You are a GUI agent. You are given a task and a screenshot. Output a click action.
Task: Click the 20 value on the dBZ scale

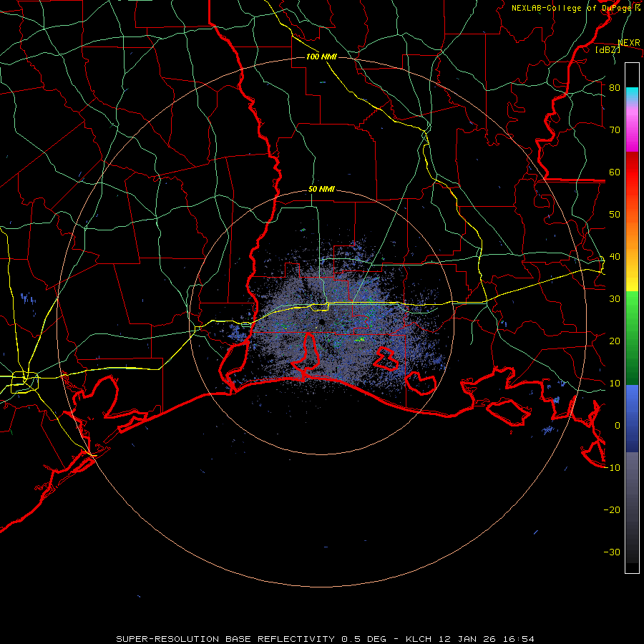tap(615, 342)
